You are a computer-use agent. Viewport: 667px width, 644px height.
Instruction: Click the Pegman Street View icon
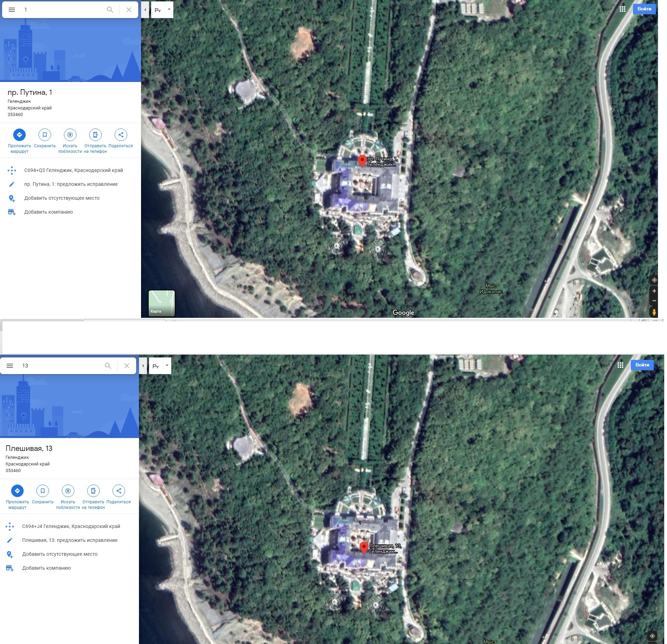[654, 312]
